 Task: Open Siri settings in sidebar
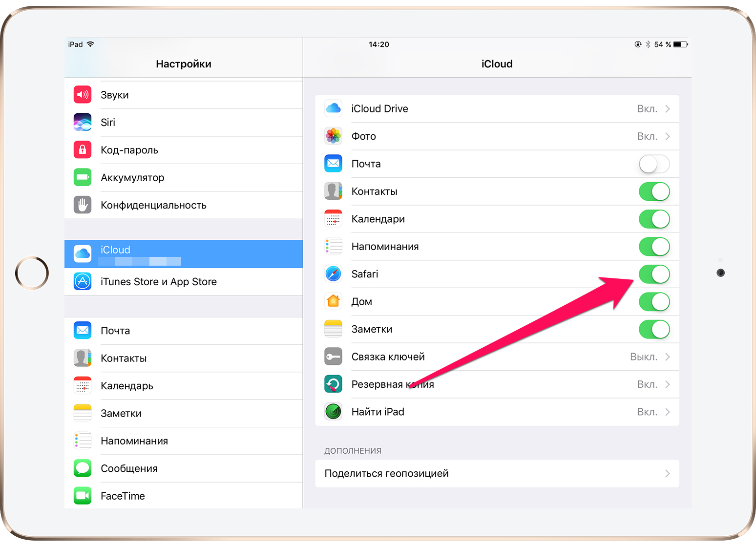[x=184, y=122]
